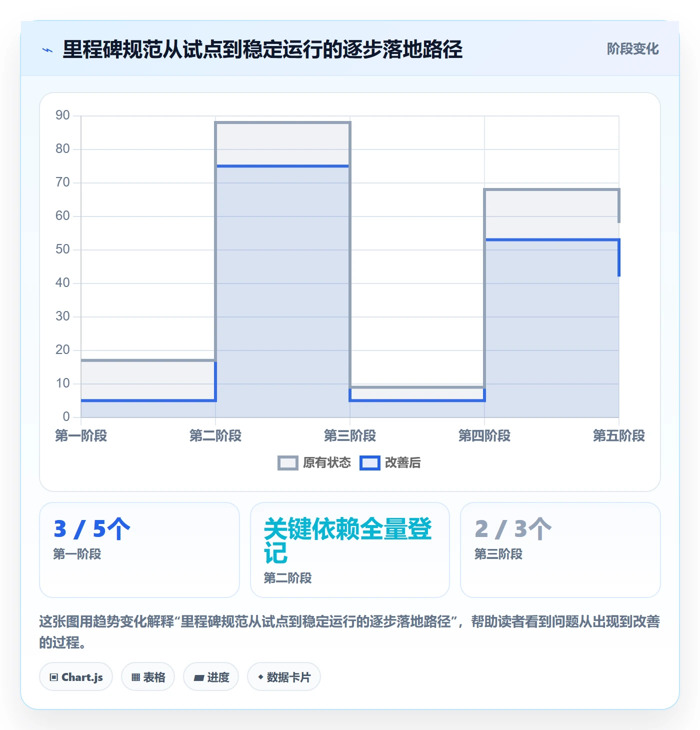Toggle the 原有状态 legend swatch

click(288, 463)
